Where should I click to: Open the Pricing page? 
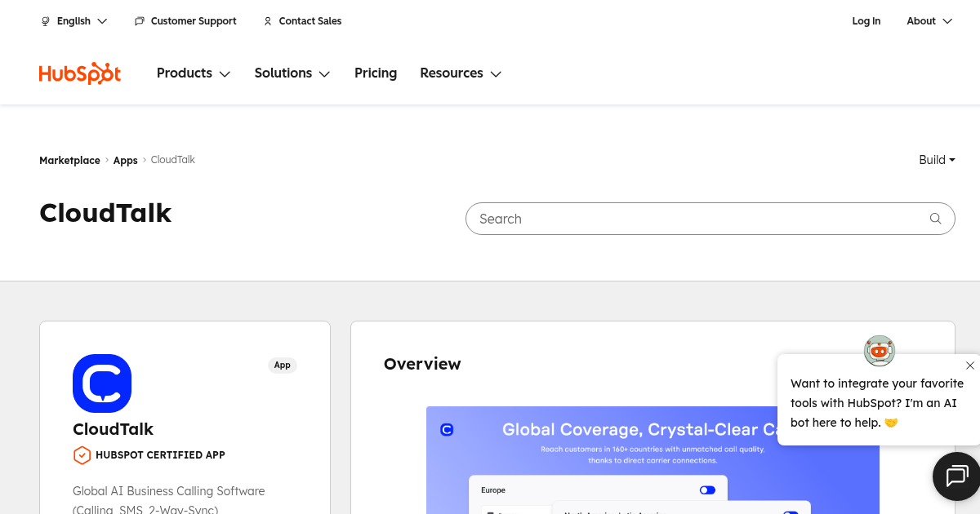point(376,73)
